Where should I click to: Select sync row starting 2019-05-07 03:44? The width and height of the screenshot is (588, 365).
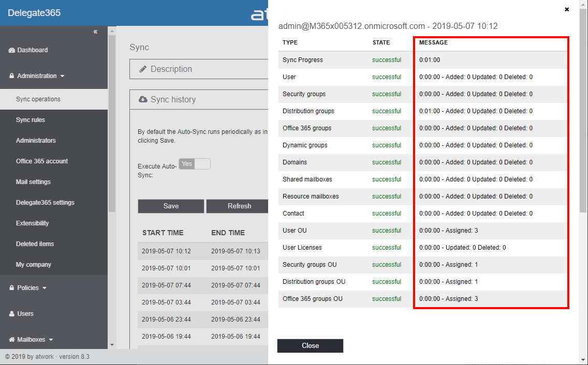(203, 302)
